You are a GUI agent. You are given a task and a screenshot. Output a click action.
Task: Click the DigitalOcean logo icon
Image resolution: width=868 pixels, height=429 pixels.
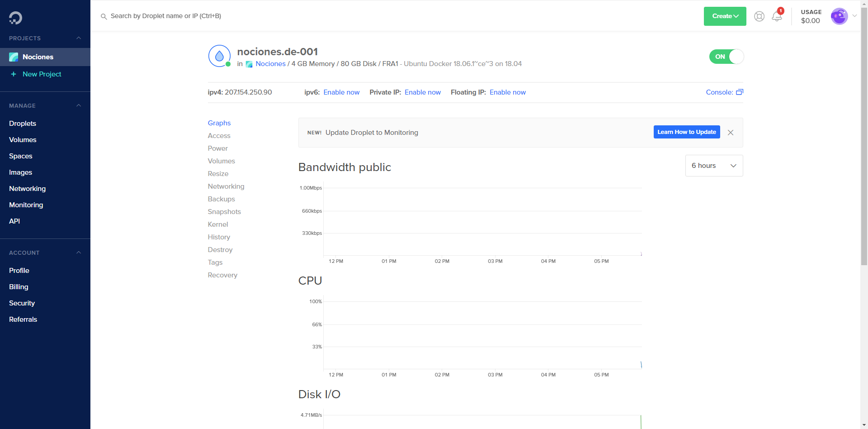15,18
